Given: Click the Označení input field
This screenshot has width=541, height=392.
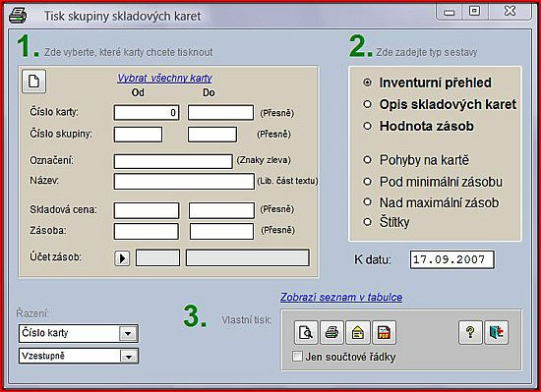Looking at the screenshot, I should [x=173, y=161].
